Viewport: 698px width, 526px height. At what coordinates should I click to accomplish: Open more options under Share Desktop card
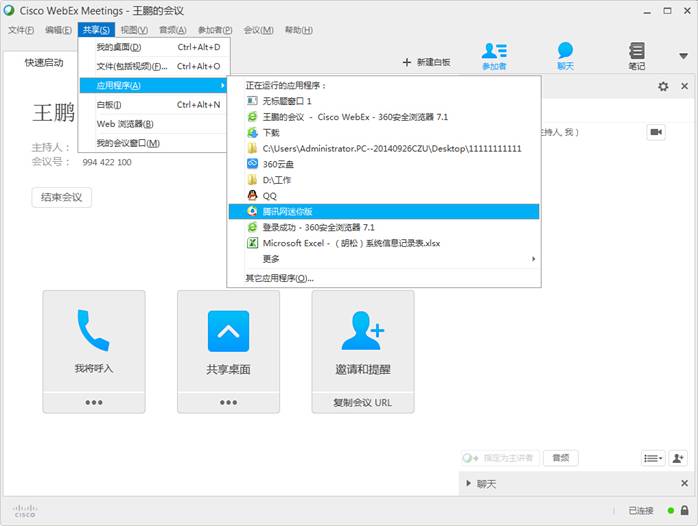[228, 402]
